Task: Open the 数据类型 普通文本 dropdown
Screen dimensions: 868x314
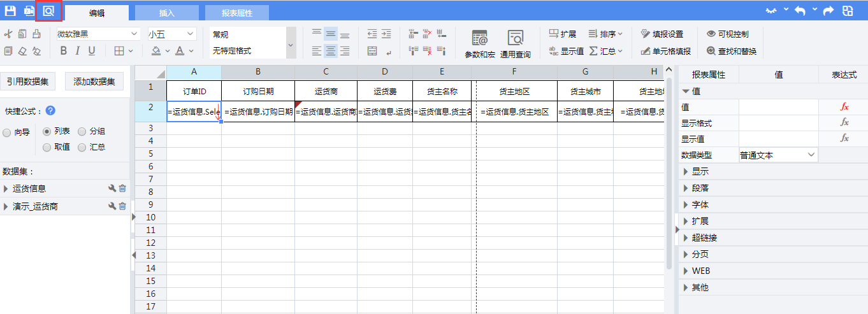Action: pos(777,155)
